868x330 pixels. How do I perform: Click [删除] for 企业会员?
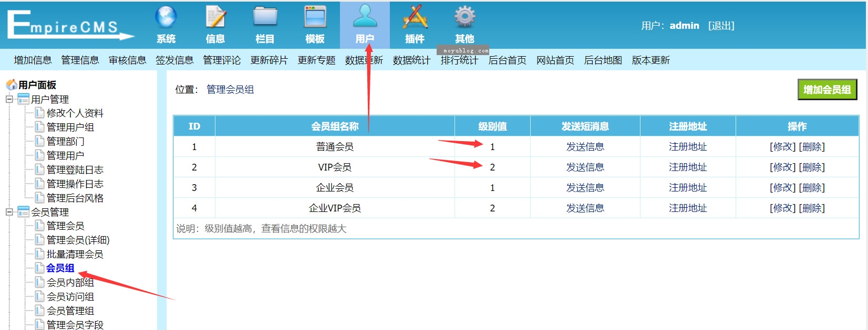click(x=812, y=188)
